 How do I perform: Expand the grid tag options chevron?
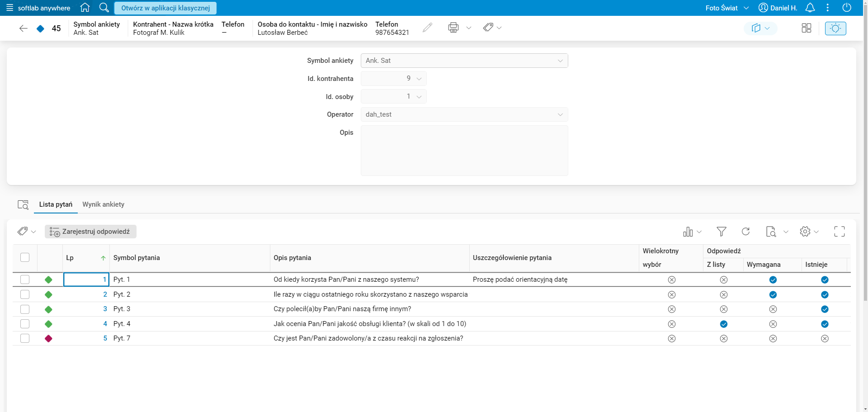point(33,232)
